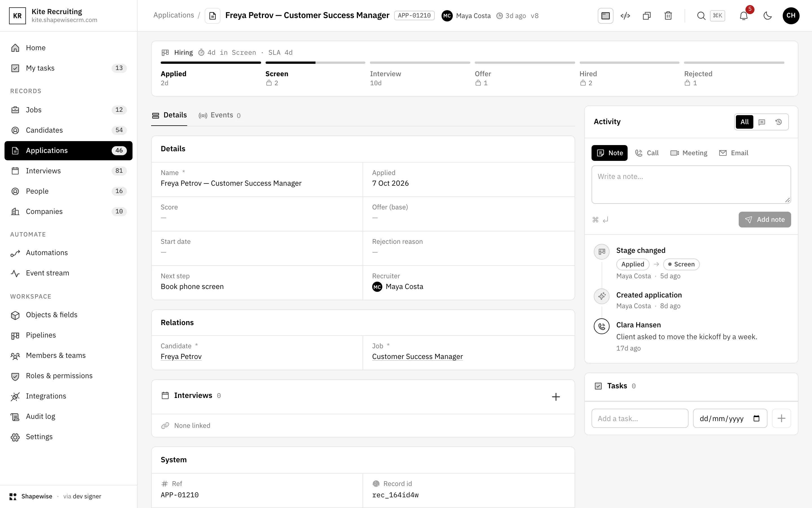Open Home in the sidebar
The image size is (812, 508).
(x=69, y=48)
